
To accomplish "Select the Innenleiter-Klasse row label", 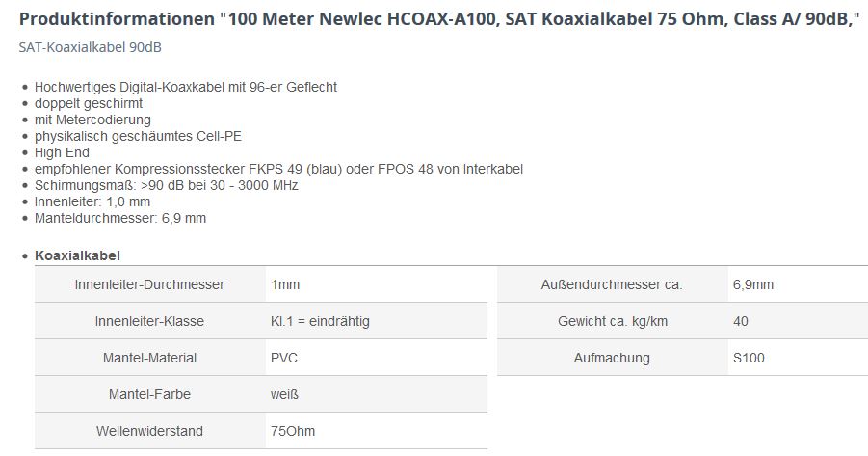I will tap(149, 321).
